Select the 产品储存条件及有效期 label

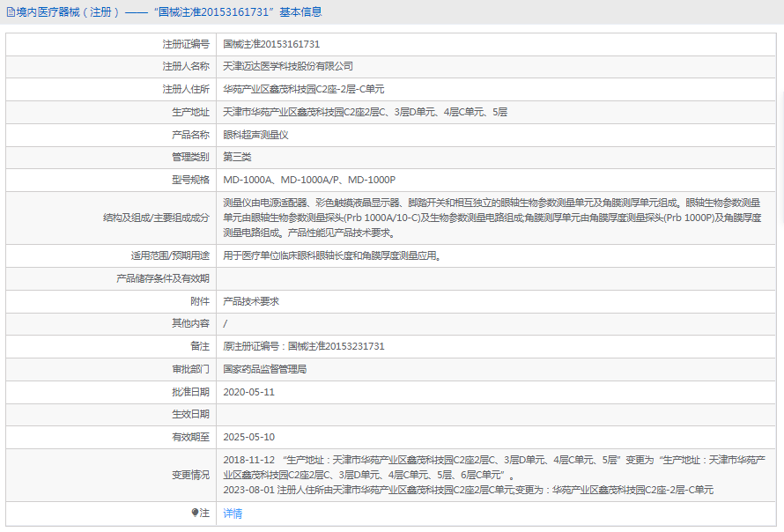163,278
